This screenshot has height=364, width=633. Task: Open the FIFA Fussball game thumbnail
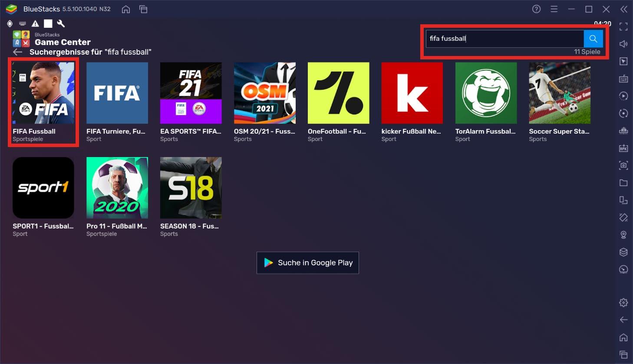(43, 93)
